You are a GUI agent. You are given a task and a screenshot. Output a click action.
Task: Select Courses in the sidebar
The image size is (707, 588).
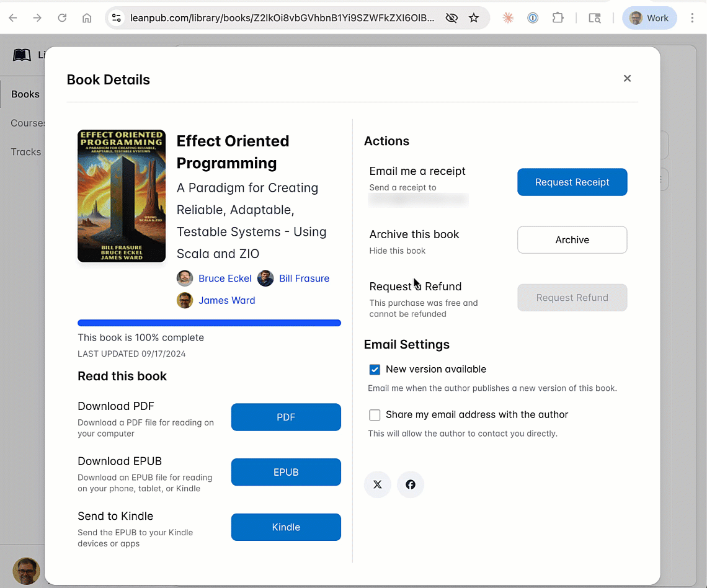point(27,123)
